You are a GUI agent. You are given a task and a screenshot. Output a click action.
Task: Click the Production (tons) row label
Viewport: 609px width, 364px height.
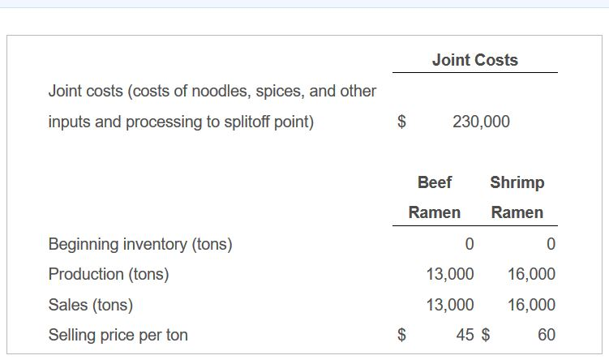(x=109, y=274)
